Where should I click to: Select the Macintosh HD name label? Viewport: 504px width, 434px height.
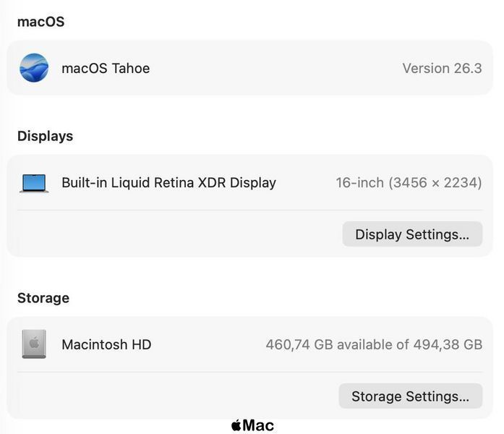pyautogui.click(x=106, y=344)
